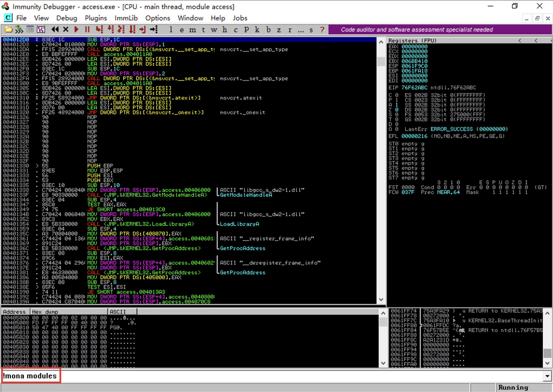The height and width of the screenshot is (392, 553).
Task: Open breakpoints window with 'b' button
Action: coord(268,29)
